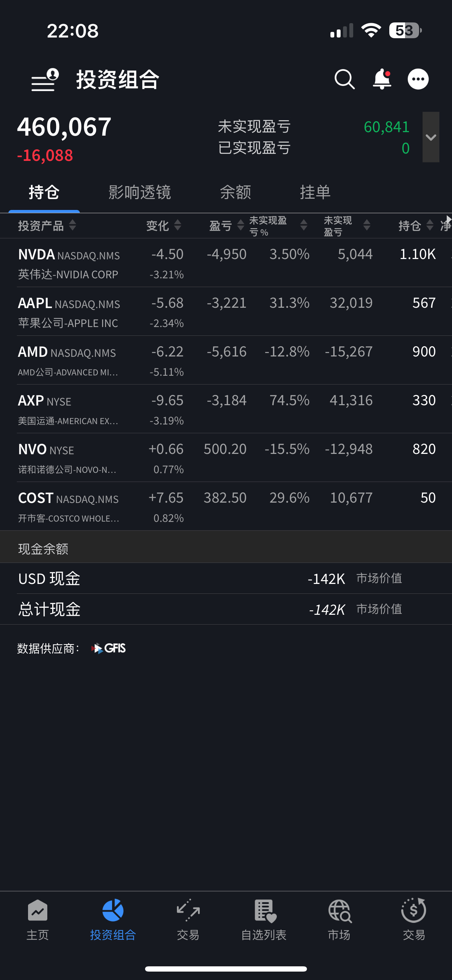Open the AAPL Apple Inc position
This screenshot has width=452, height=980.
coord(226,312)
